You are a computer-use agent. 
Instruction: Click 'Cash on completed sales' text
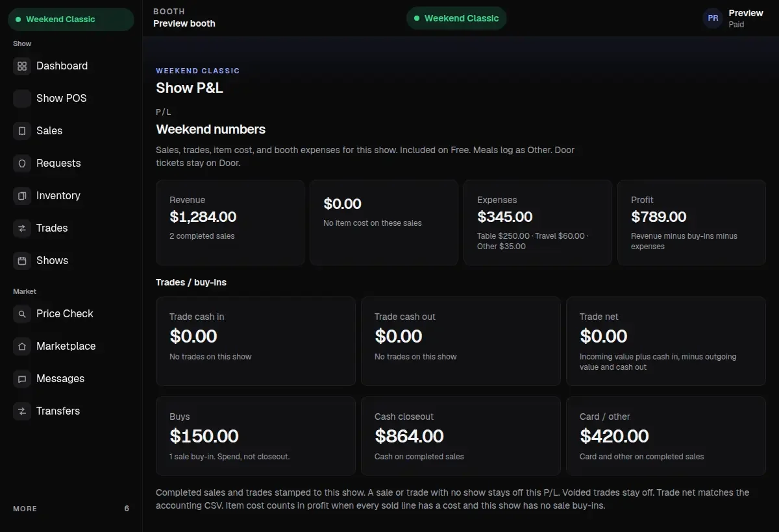(419, 457)
